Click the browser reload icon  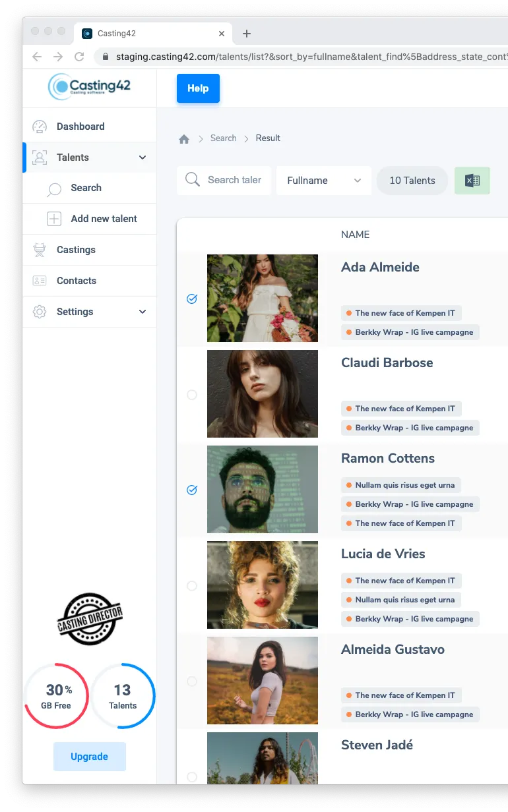(79, 57)
